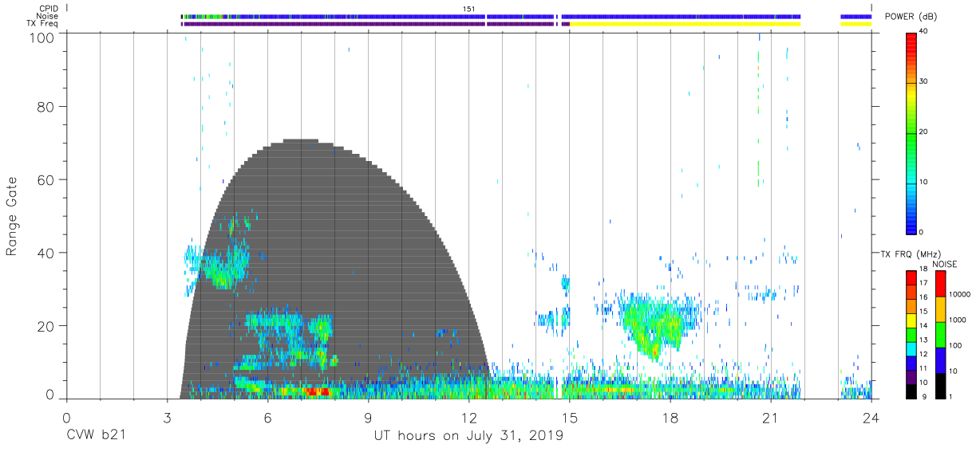This screenshot has width=980, height=452.
Task: Click x-axis tick label "0"
Action: click(66, 418)
